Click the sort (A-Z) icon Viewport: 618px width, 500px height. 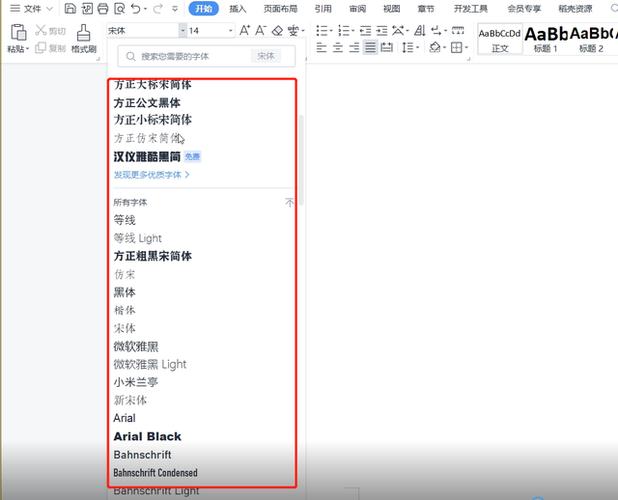tap(420, 30)
